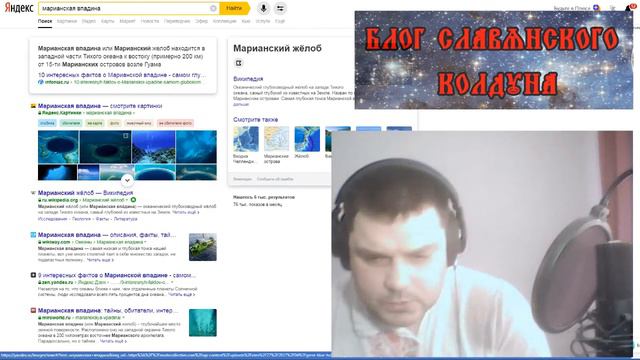Click 'Читать ещё' in the mirsworld.ru result
This screenshot has height=360, width=640.
(113, 340)
